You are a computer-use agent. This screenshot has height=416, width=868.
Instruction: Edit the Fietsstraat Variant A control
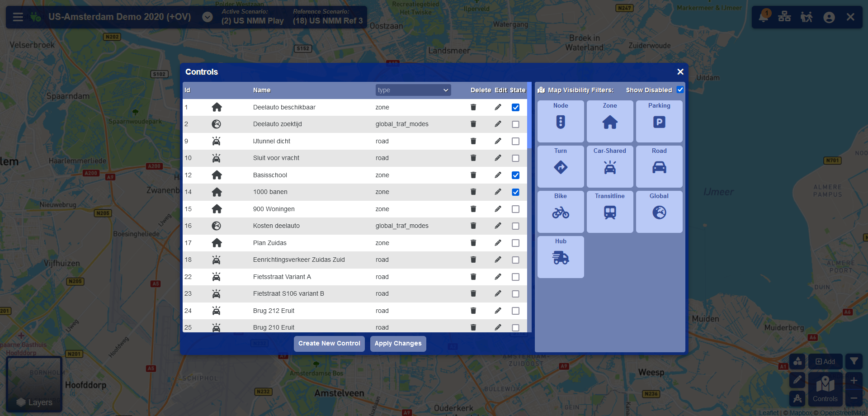coord(498,277)
